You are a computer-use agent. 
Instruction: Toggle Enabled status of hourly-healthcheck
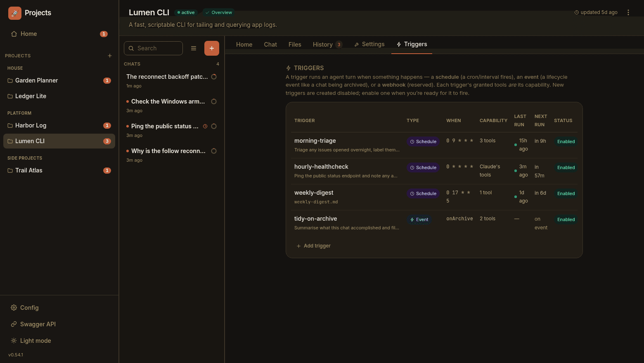point(566,167)
